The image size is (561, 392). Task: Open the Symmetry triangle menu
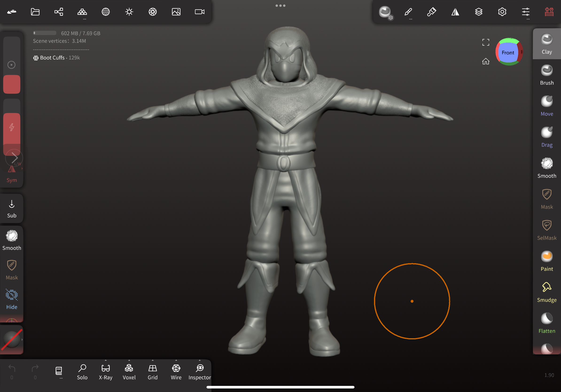click(x=455, y=12)
